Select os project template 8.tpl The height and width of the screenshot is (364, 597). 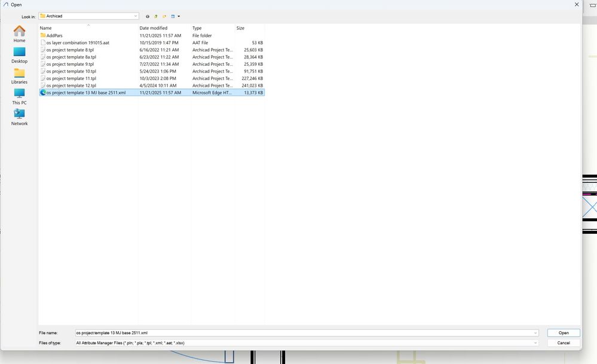pyautogui.click(x=70, y=50)
